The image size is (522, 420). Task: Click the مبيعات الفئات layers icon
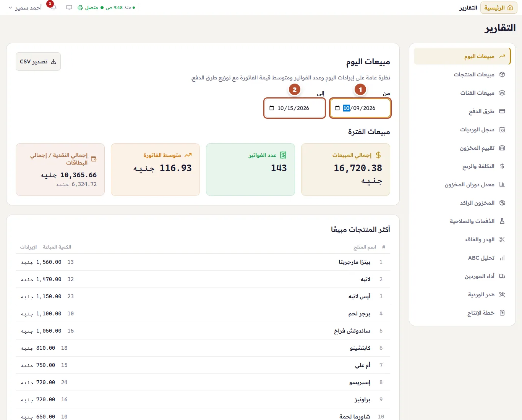click(502, 93)
